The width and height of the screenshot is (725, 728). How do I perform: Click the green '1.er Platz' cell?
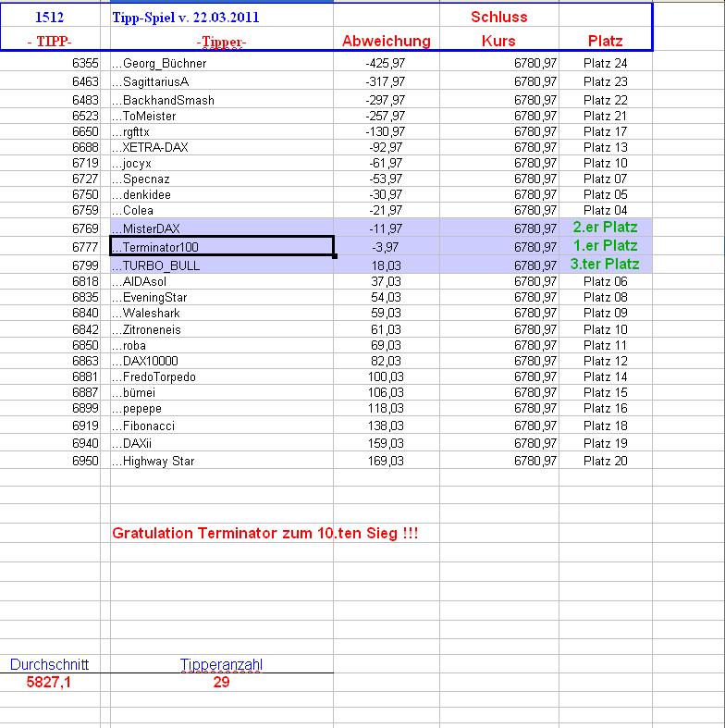[x=606, y=246]
